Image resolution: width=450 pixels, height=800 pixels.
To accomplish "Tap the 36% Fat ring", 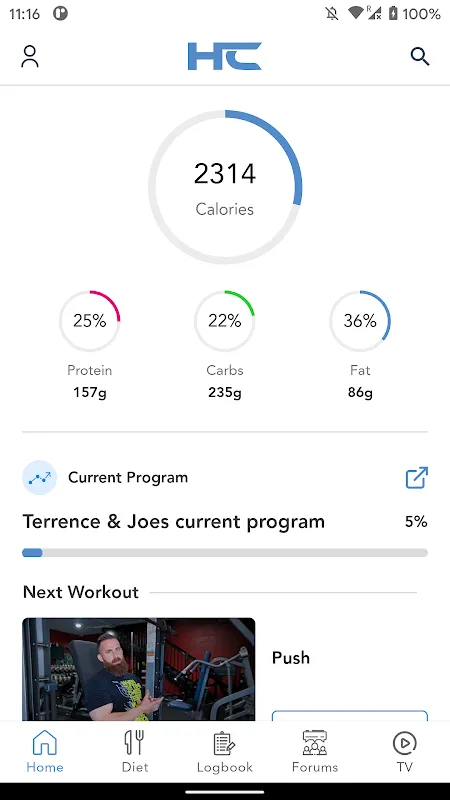I will (x=360, y=321).
